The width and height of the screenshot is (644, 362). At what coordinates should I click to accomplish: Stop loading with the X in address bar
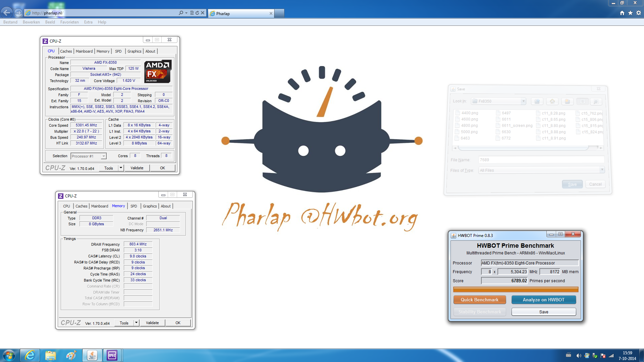pos(203,13)
